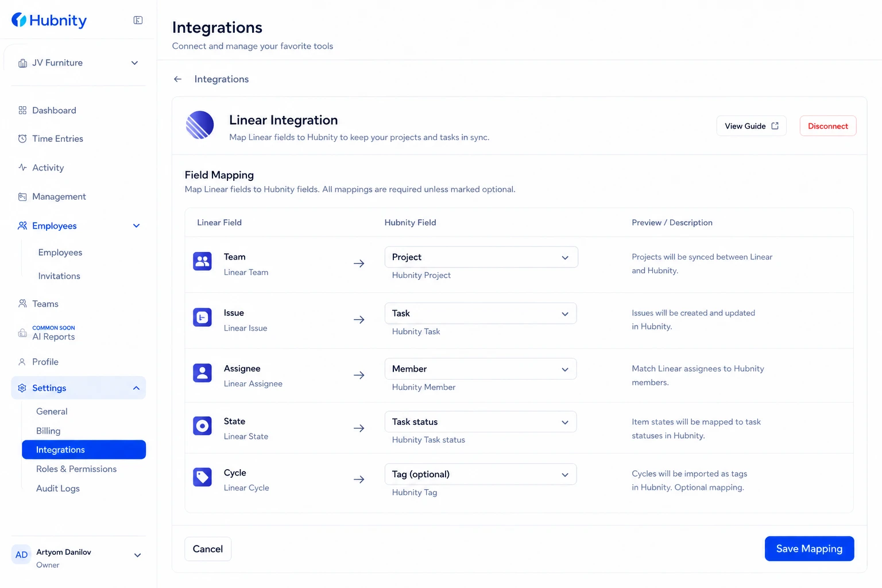Click the Team row people icon
882x588 pixels.
[202, 261]
